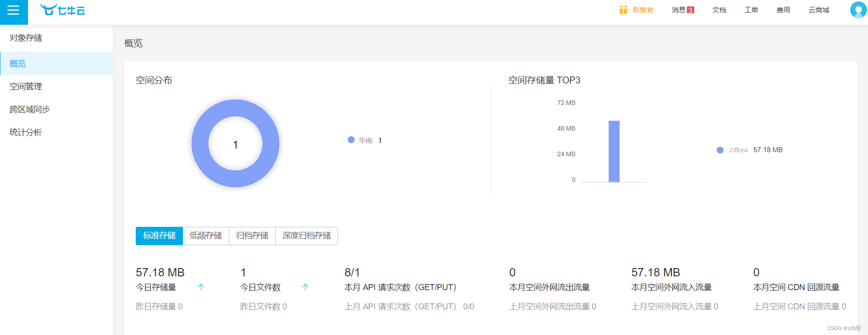Open 消息 notifications
The width and height of the screenshot is (868, 335).
(679, 10)
